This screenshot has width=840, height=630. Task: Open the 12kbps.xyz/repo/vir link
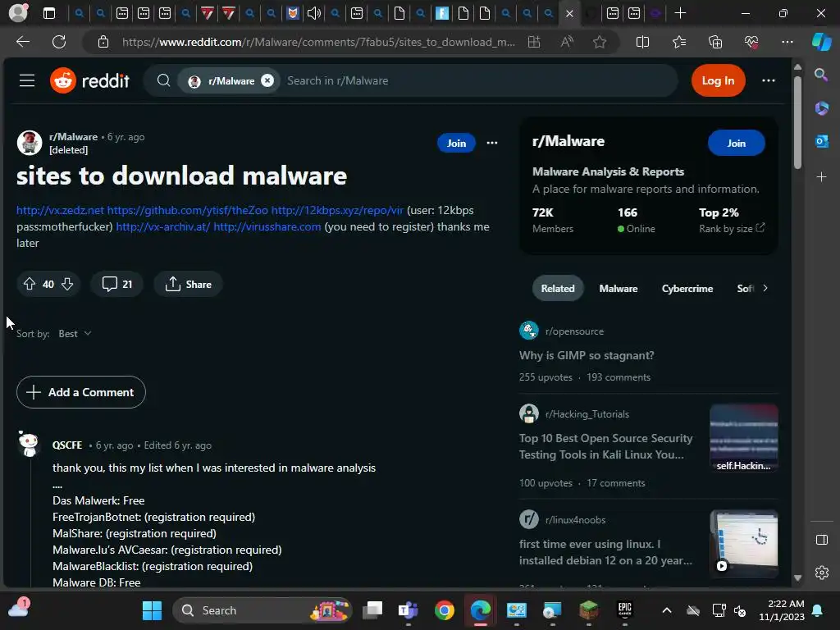pyautogui.click(x=337, y=211)
